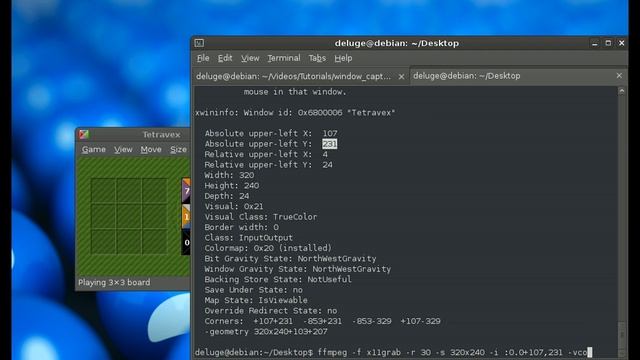Viewport: 640px width, 360px height.
Task: Click the Tetravex app icon in title bar
Action: [84, 134]
